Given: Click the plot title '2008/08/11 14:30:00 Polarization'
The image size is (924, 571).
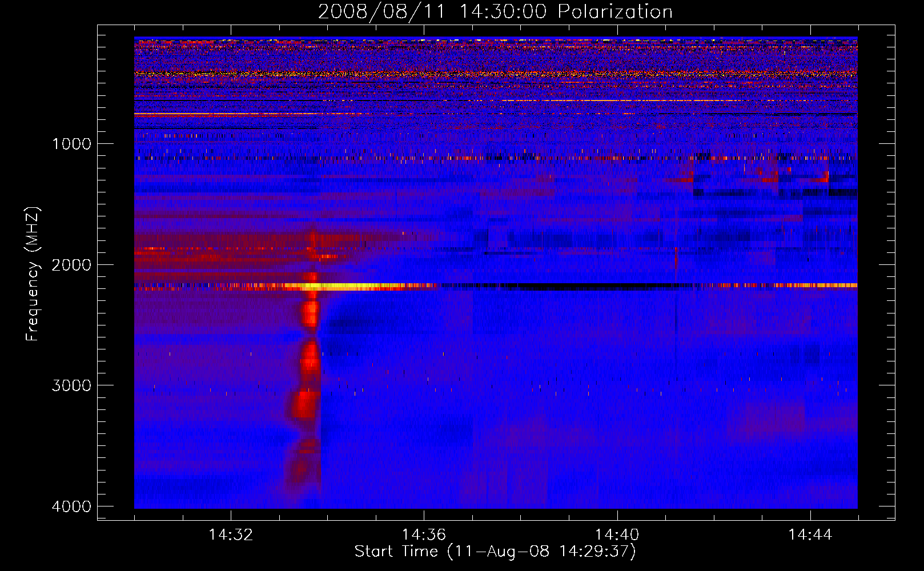Looking at the screenshot, I should (495, 12).
